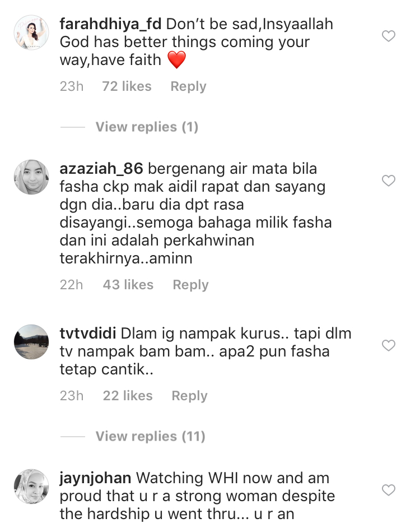
Task: View the 22 likes list
Action: click(x=128, y=396)
